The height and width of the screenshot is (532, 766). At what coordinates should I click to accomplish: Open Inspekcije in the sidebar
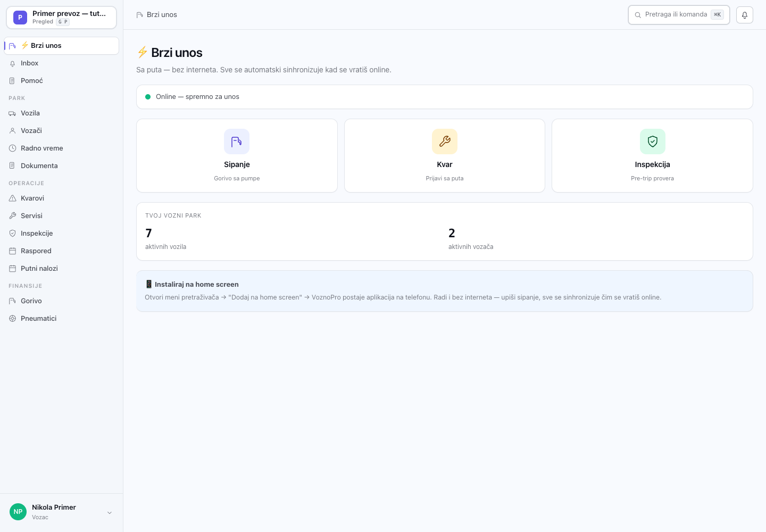pyautogui.click(x=62, y=234)
